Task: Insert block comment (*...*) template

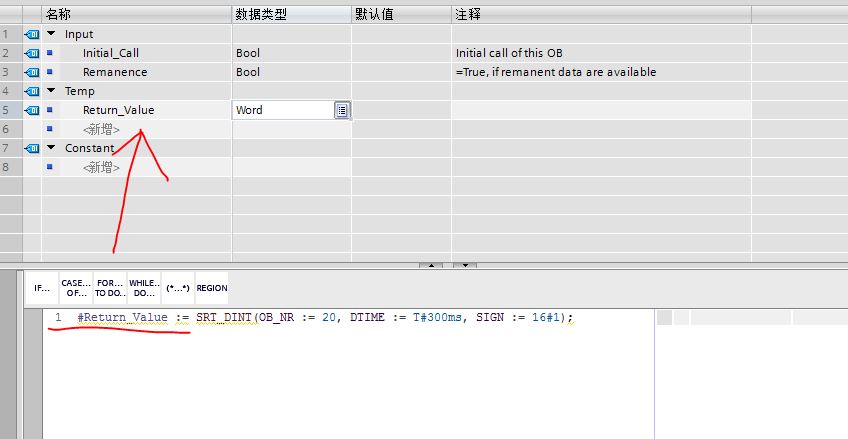Action: tap(178, 288)
